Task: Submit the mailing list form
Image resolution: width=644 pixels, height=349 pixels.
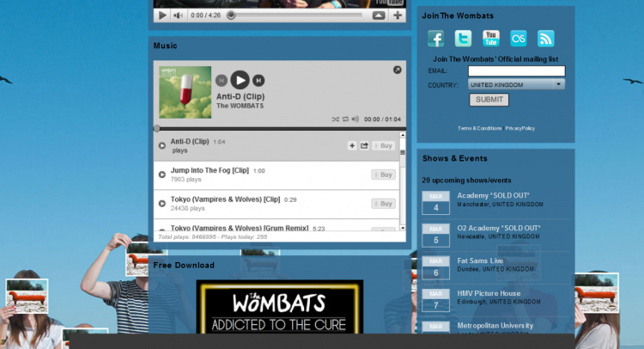Action: point(489,100)
